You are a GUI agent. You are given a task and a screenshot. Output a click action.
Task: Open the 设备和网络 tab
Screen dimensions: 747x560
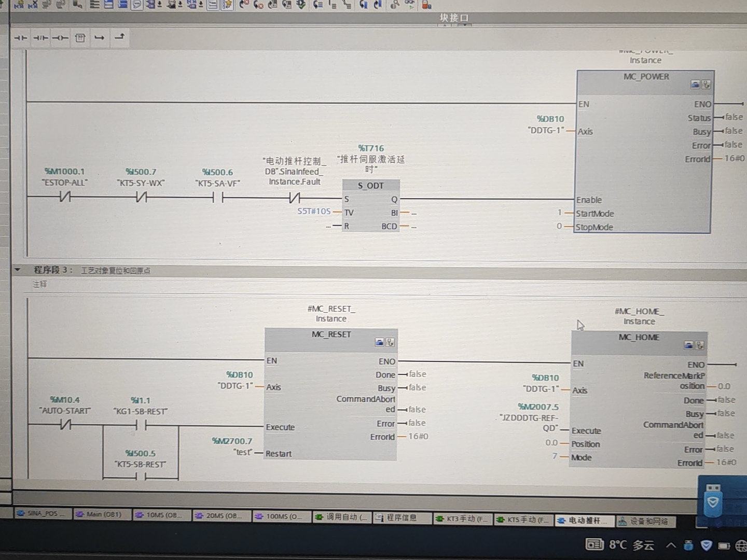pyautogui.click(x=646, y=522)
